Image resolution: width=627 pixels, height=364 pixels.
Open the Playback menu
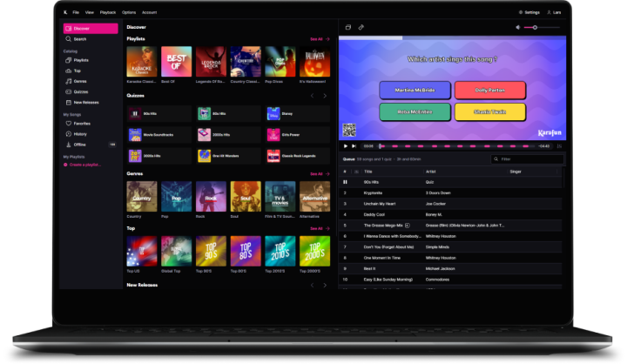(108, 12)
